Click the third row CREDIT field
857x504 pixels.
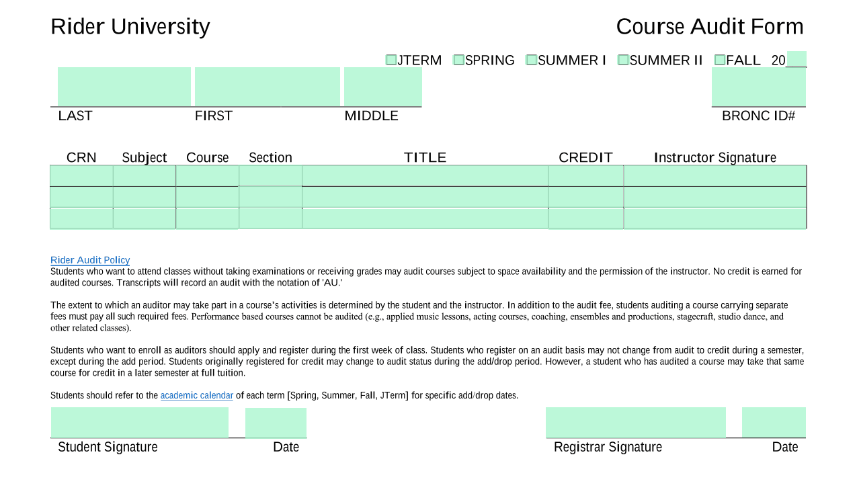[586, 218]
